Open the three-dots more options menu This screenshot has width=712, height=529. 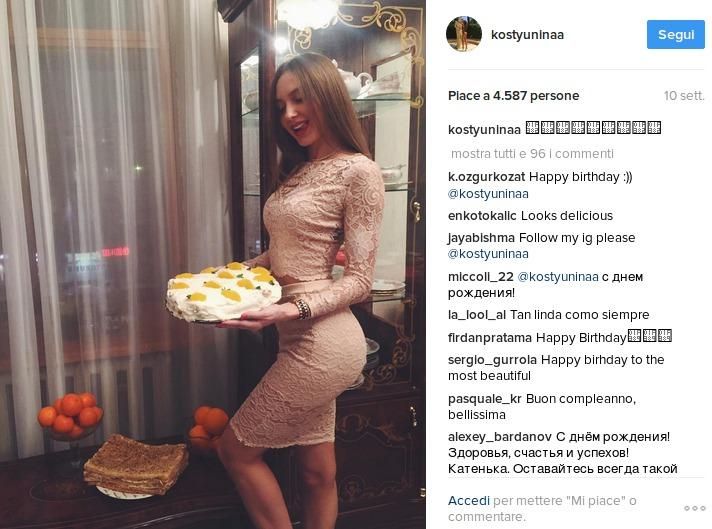[x=694, y=508]
